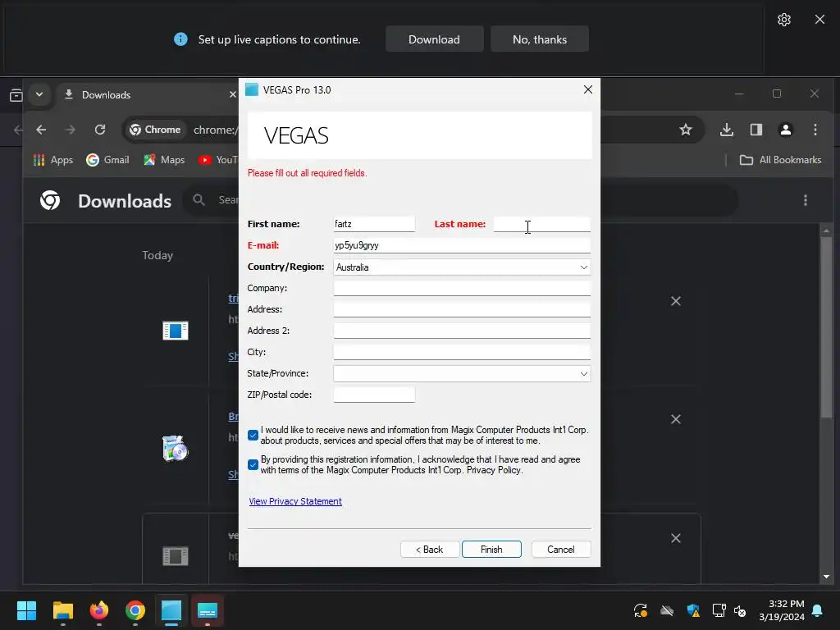Click the first download's file icon
This screenshot has width=840, height=630.
tap(176, 331)
